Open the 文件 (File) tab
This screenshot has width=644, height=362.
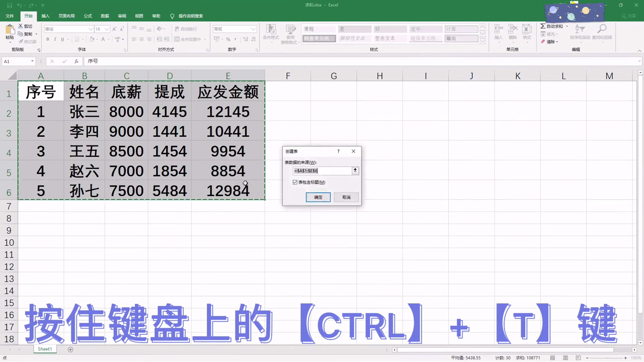10,16
